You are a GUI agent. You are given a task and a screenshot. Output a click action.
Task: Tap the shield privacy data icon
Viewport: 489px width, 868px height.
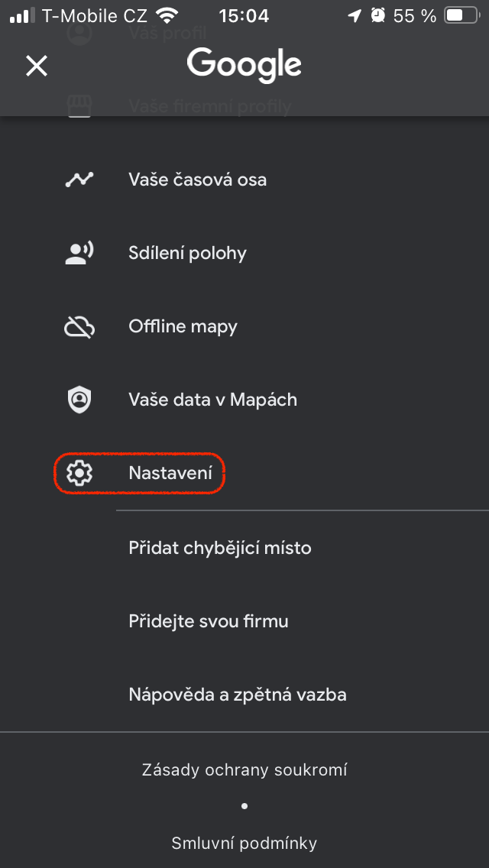coord(79,400)
